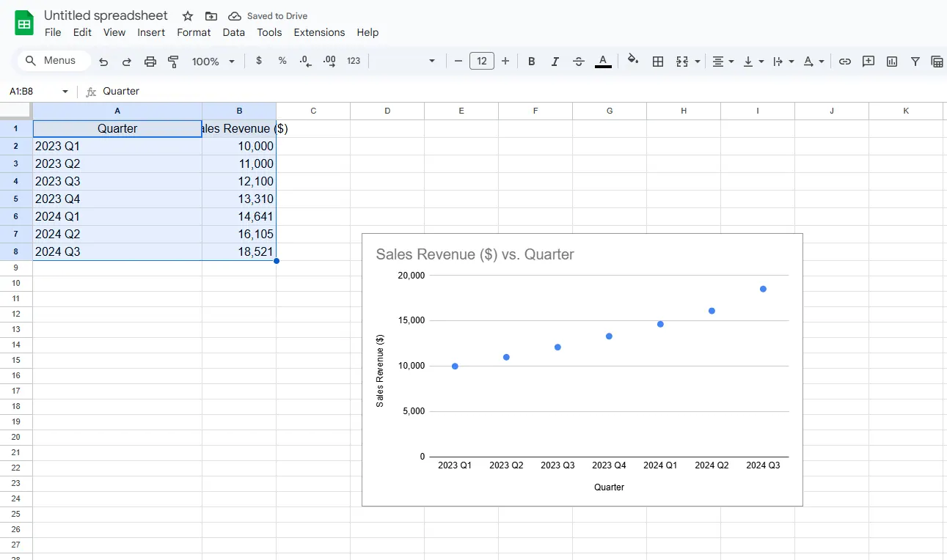947x560 pixels.
Task: Open the Extensions menu
Action: pyautogui.click(x=319, y=32)
